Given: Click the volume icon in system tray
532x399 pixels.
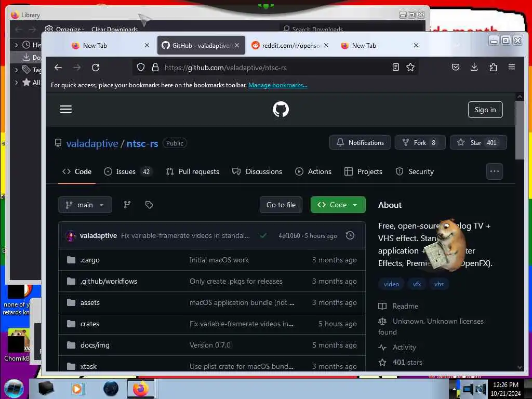Looking at the screenshot, I should tap(481, 389).
